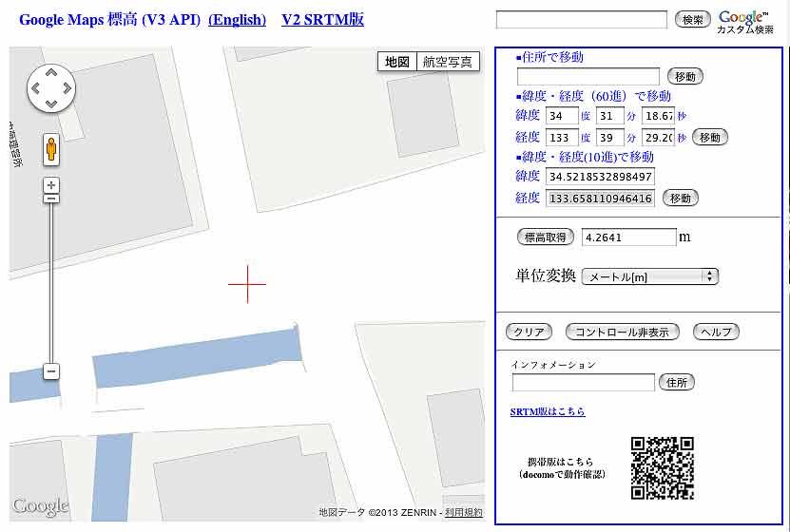This screenshot has width=790, height=532.
Task: Switch to 航空写真 aerial view
Action: tap(448, 62)
